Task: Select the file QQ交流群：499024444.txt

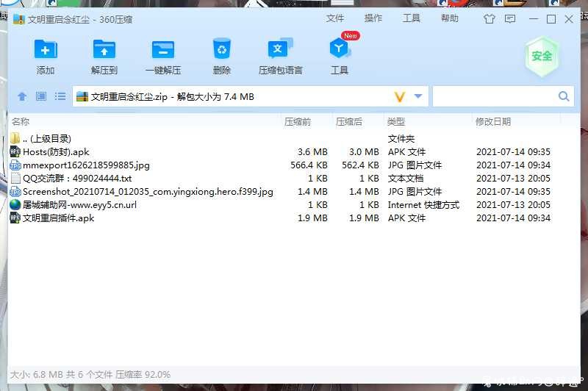Action: pyautogui.click(x=77, y=179)
